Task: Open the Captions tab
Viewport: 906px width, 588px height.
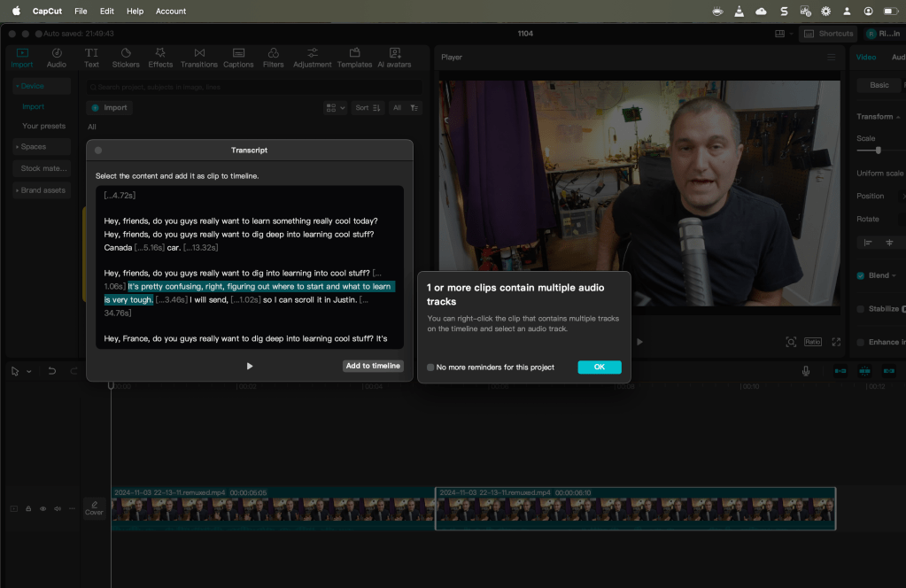Action: tap(238, 58)
